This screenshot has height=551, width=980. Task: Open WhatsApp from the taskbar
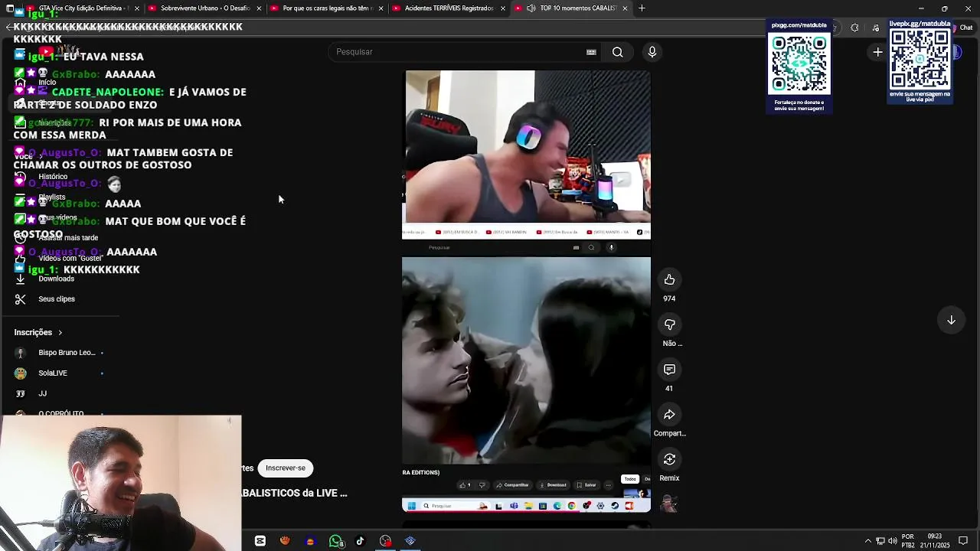[335, 541]
